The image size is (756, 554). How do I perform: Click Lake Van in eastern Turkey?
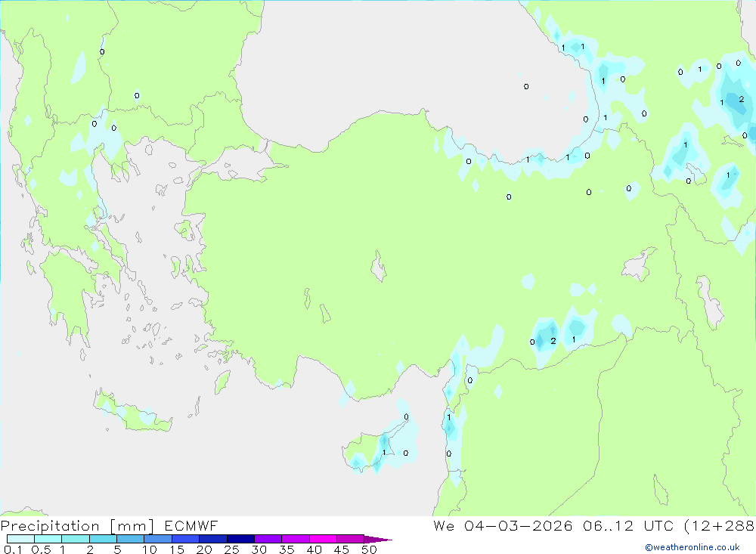[x=637, y=265]
